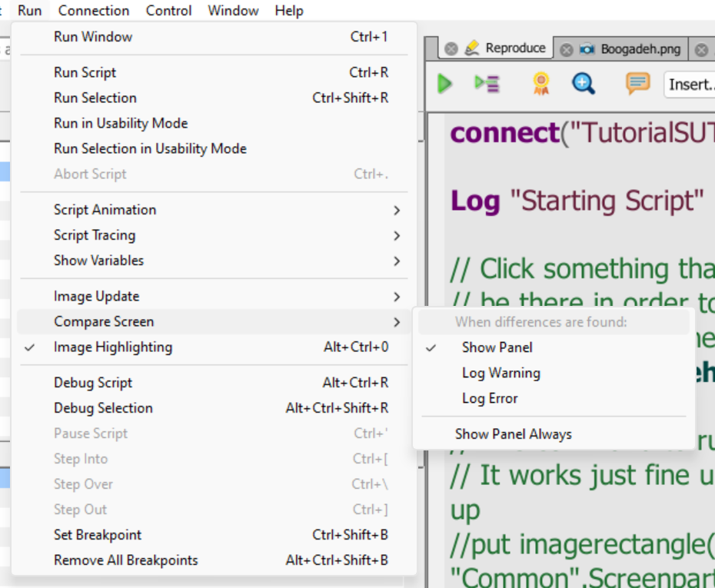715x588 pixels.
Task: Click the blue magnifier search icon
Action: tap(584, 84)
